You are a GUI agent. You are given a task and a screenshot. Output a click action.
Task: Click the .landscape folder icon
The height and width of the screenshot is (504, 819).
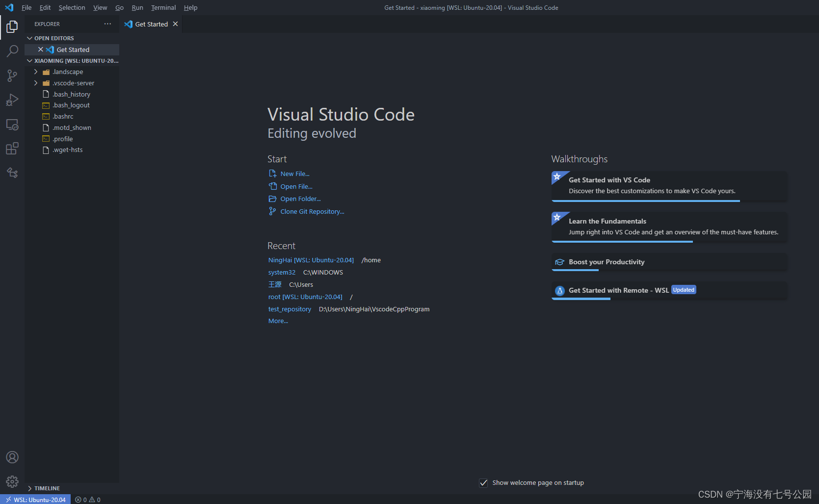[x=46, y=72]
